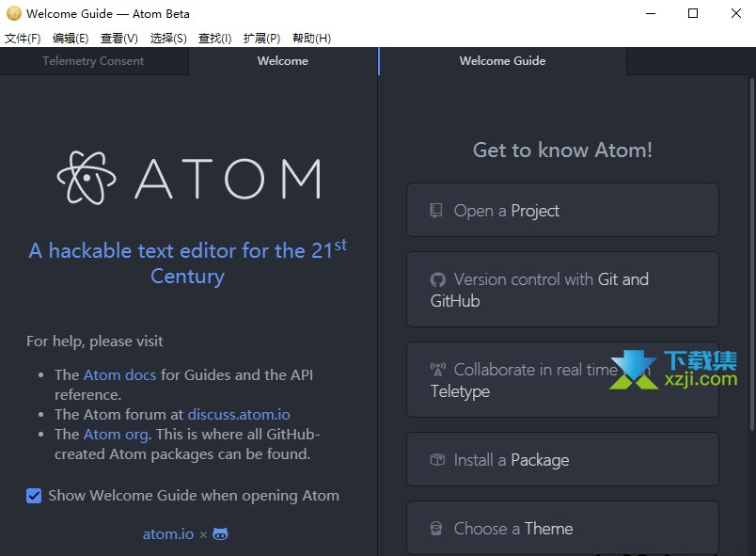Open the 帮助(H) menu

click(x=312, y=38)
